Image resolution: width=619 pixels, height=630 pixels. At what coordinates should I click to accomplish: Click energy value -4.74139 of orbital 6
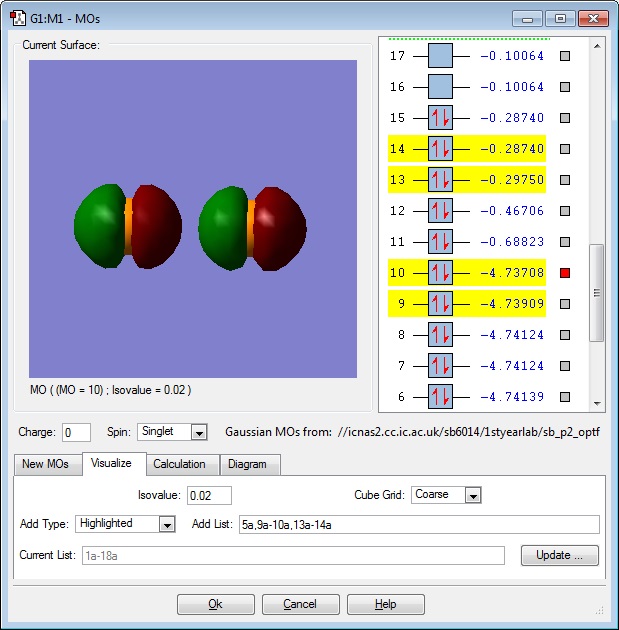[512, 397]
